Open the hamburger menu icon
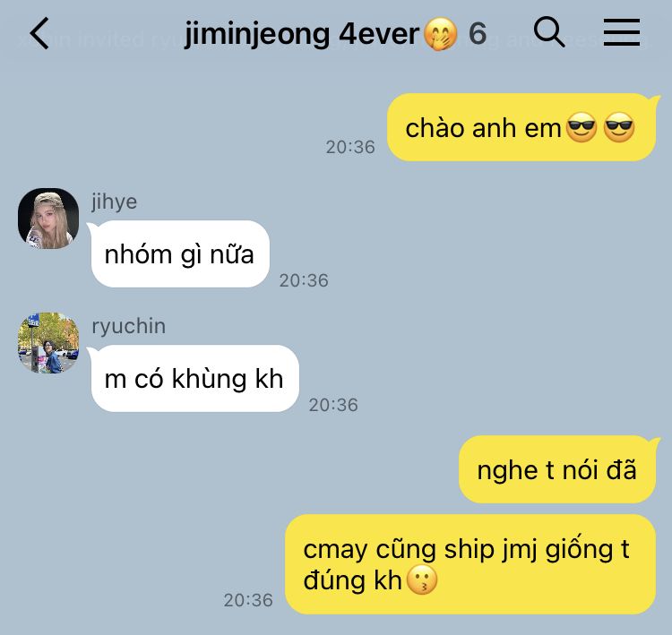672x635 pixels. 622,32
